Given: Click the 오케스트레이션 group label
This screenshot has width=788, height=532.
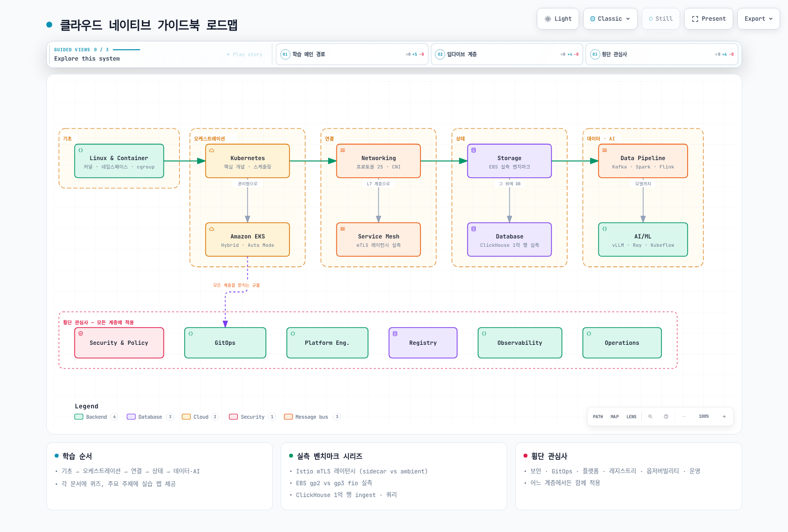Looking at the screenshot, I should 209,139.
